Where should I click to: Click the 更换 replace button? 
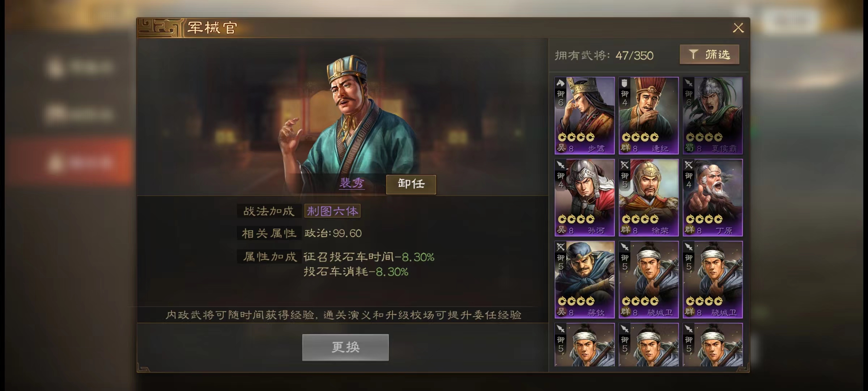345,347
